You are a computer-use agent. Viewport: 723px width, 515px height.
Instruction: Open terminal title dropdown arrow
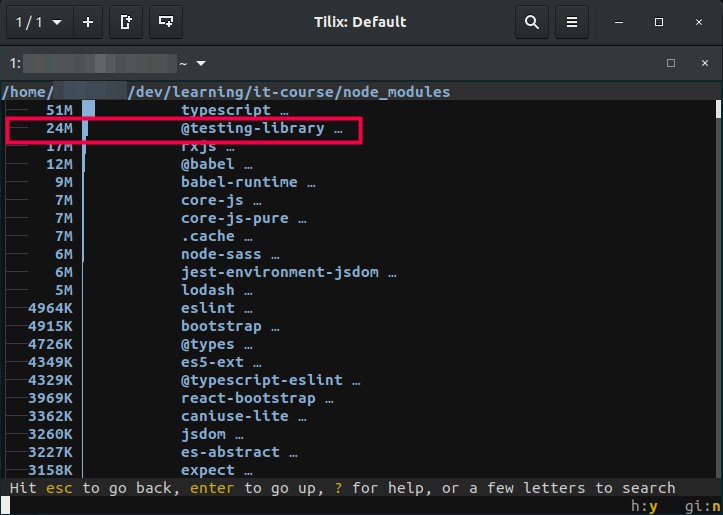click(x=201, y=63)
